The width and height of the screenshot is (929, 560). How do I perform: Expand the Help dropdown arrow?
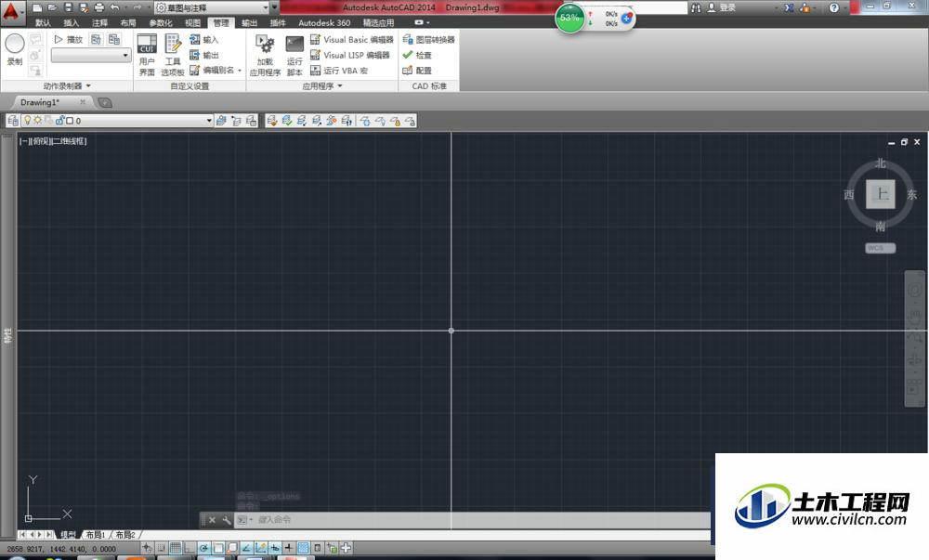(844, 7)
